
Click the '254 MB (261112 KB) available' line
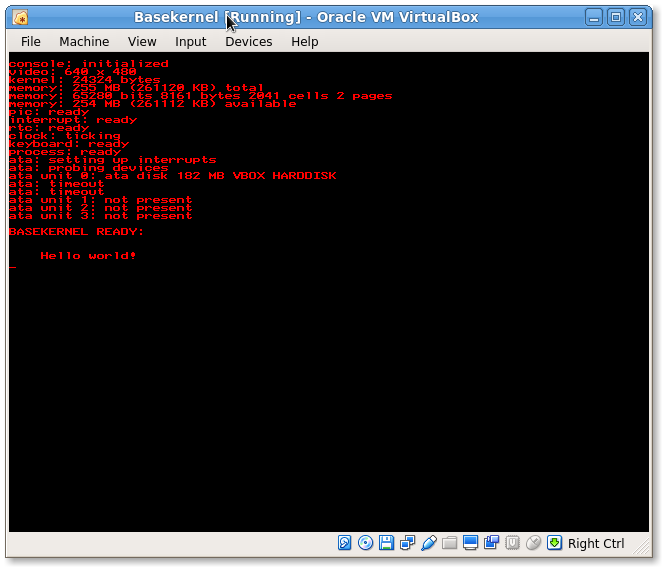[x=152, y=104]
